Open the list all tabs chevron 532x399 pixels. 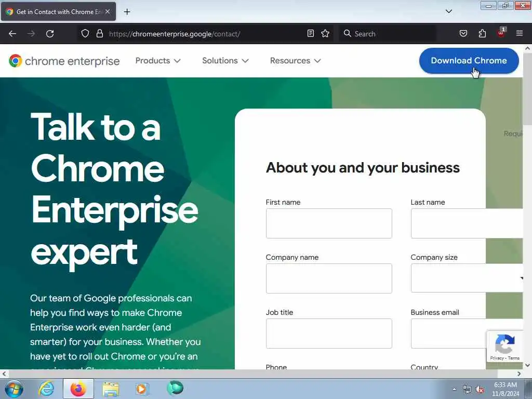point(448,11)
